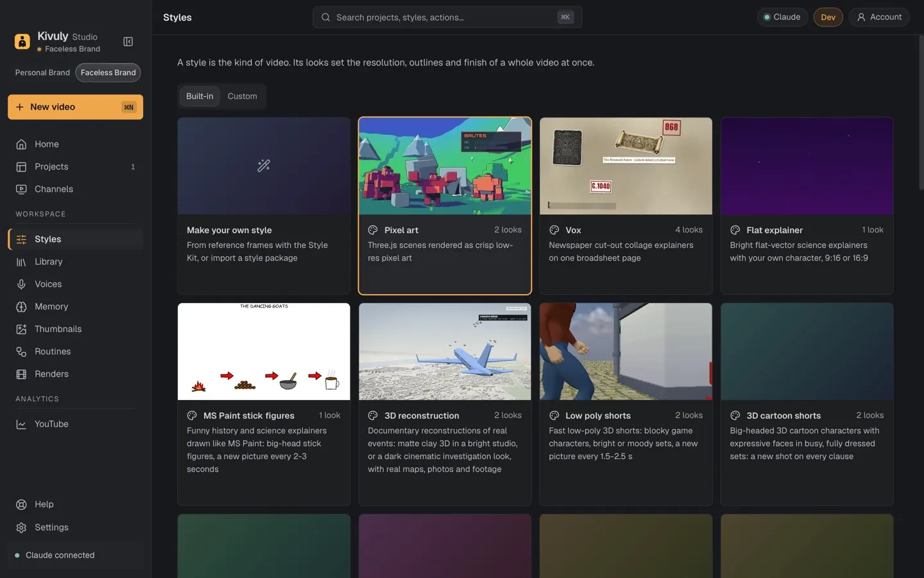Open Settings via its gear icon

[x=21, y=528]
